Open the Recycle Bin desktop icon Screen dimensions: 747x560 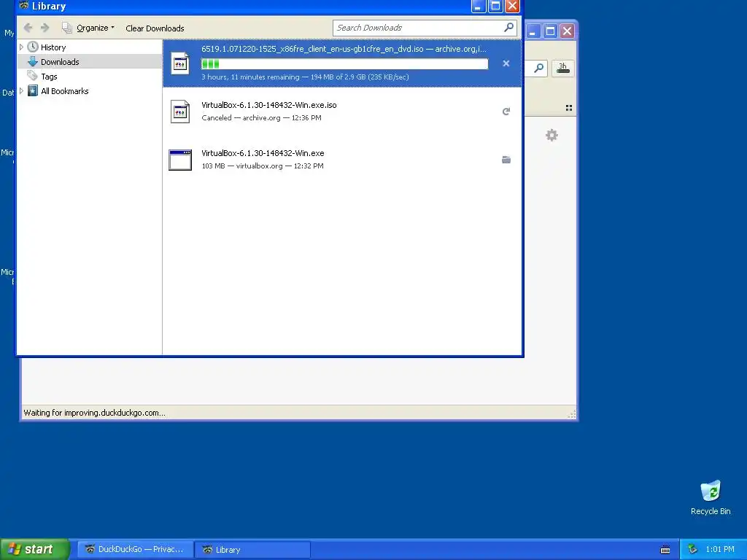pos(711,497)
